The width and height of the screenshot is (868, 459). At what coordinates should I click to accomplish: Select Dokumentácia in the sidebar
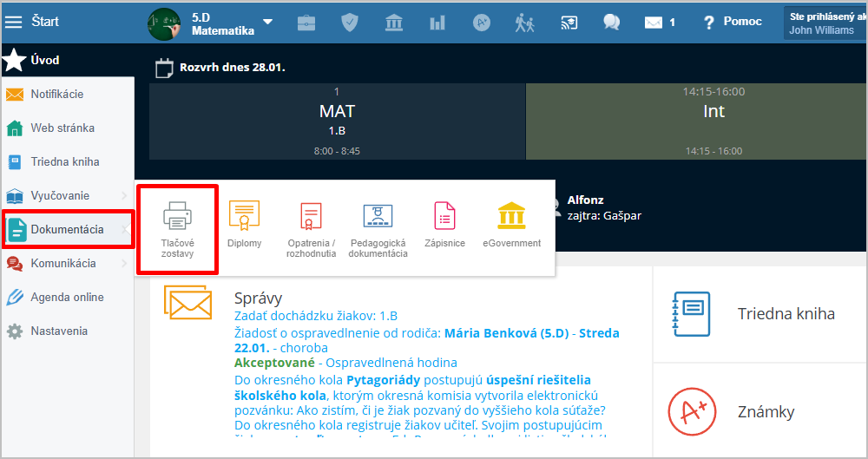[x=67, y=230]
